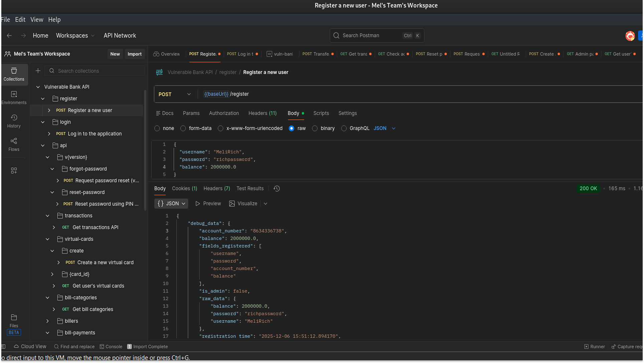
Task: Click the Import button
Action: coord(134,54)
